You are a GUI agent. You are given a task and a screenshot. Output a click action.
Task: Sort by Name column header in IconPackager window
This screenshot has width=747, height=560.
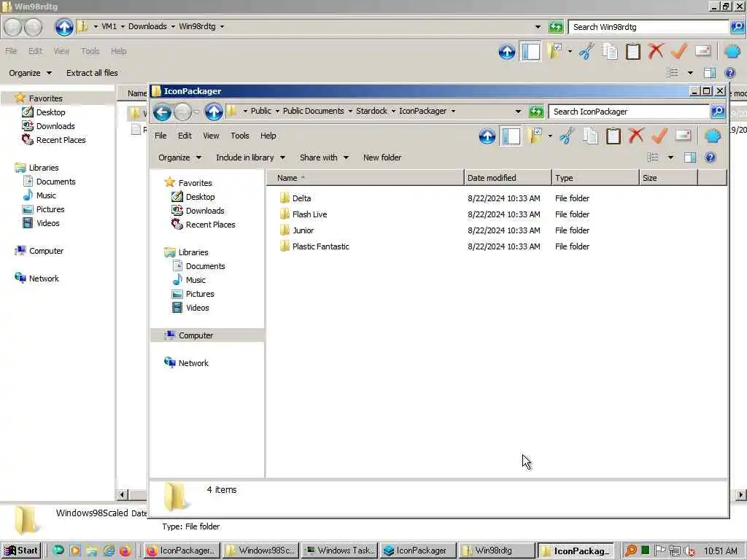(365, 178)
